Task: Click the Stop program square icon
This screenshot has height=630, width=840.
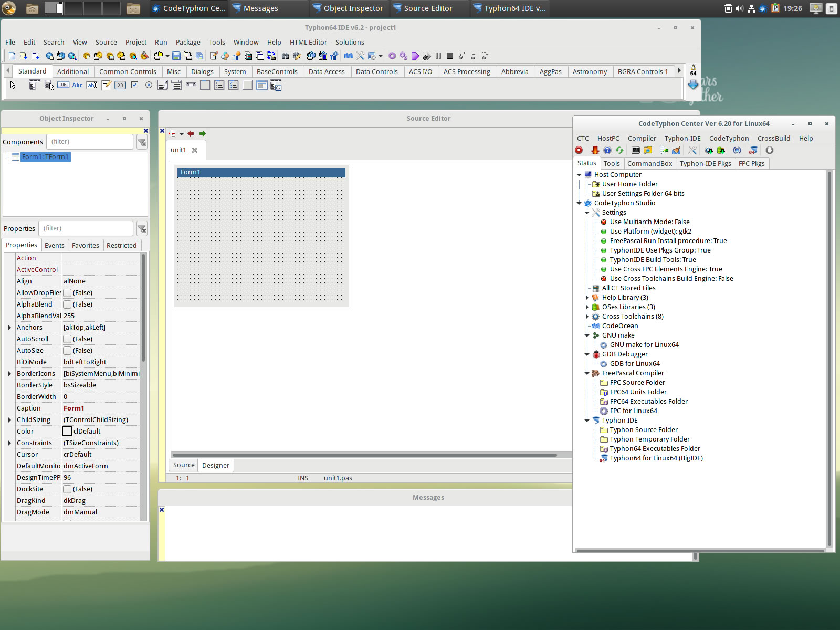Action: pyautogui.click(x=450, y=56)
